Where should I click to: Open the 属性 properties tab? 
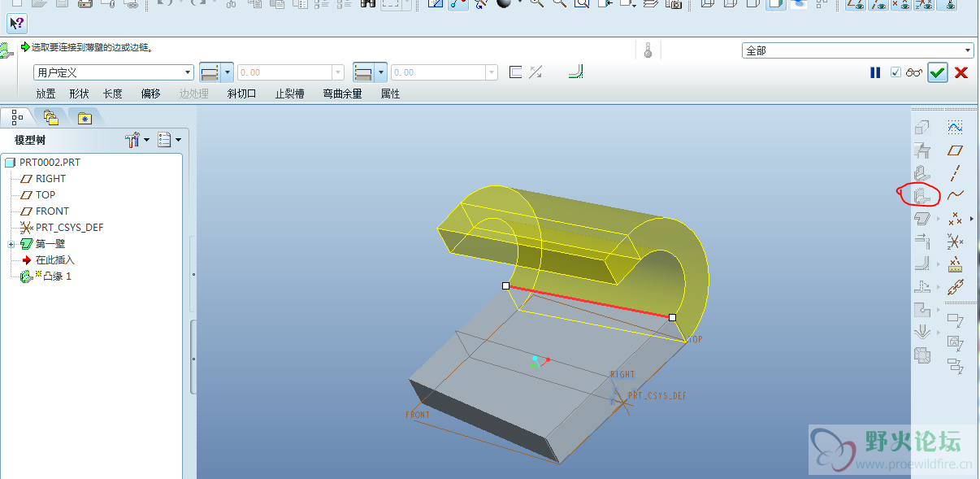390,94
